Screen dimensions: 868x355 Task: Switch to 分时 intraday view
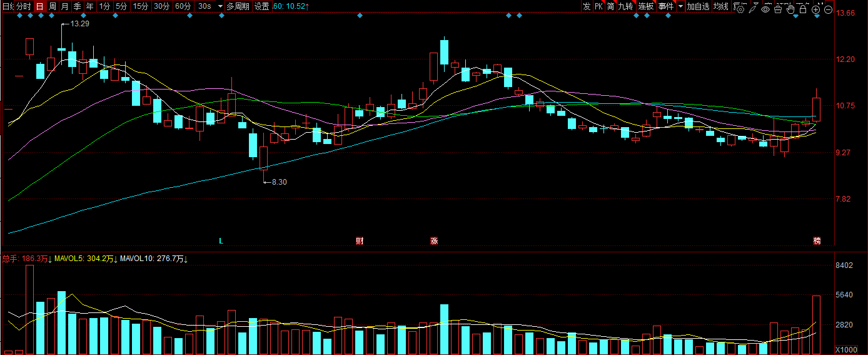[24, 6]
